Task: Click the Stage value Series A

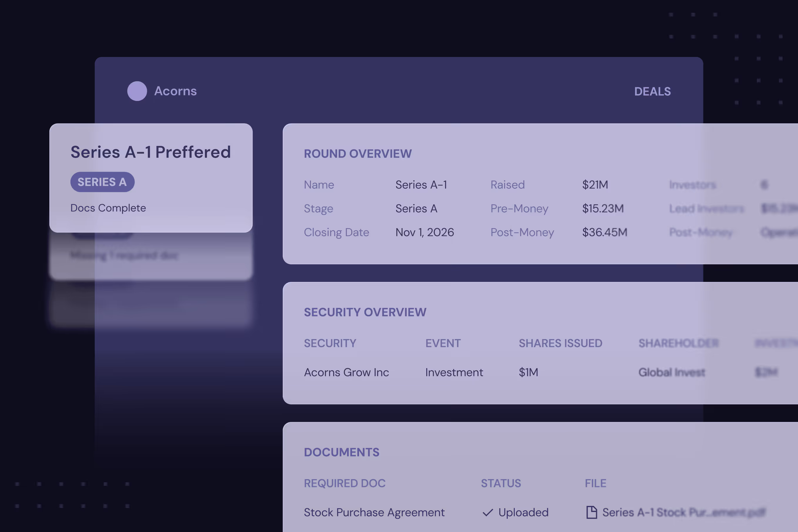Action: [x=416, y=208]
